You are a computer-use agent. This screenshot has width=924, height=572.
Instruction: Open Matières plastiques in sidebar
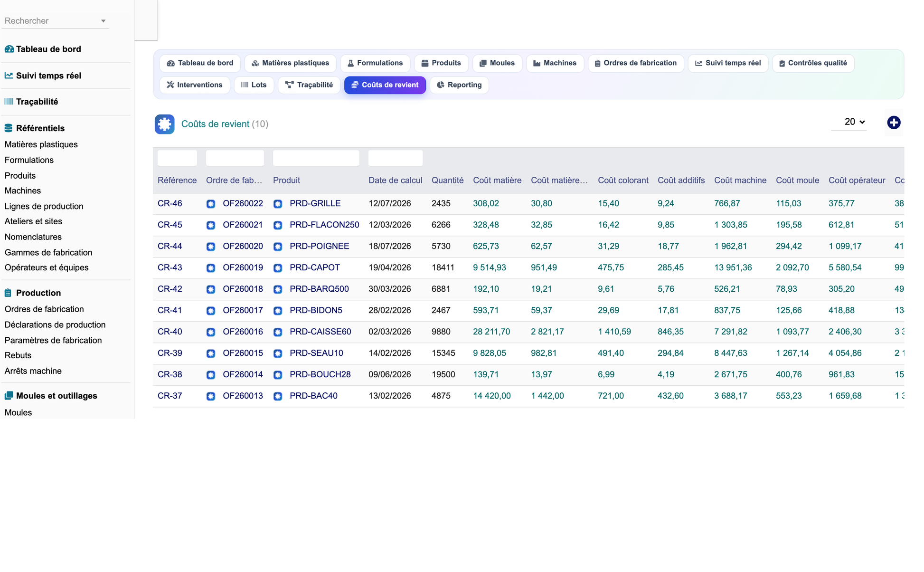click(41, 144)
